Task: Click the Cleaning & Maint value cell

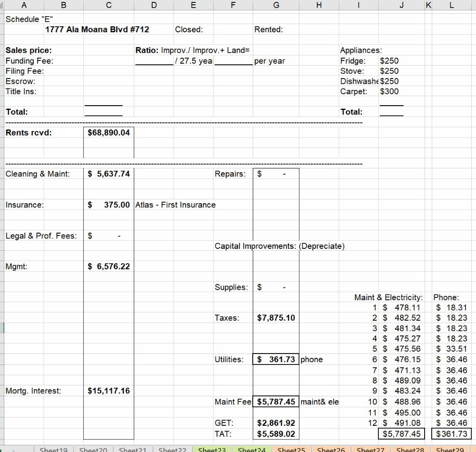Action: pos(109,174)
